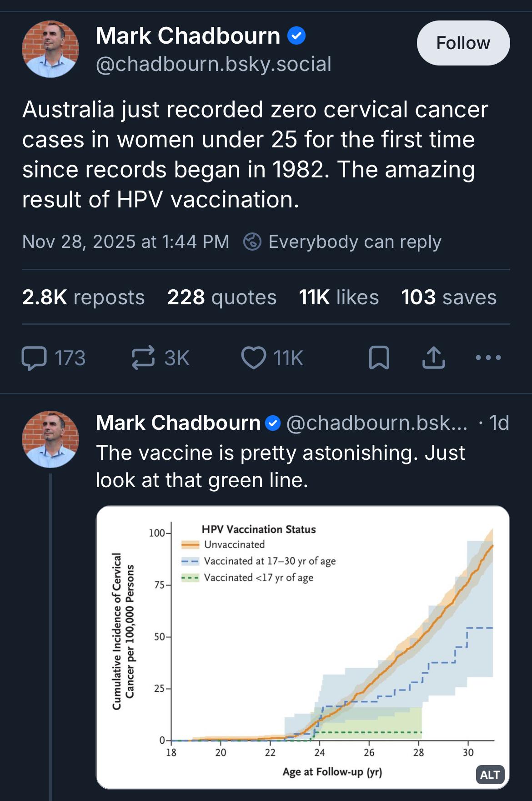Follow Mark Chadbourn

[463, 43]
